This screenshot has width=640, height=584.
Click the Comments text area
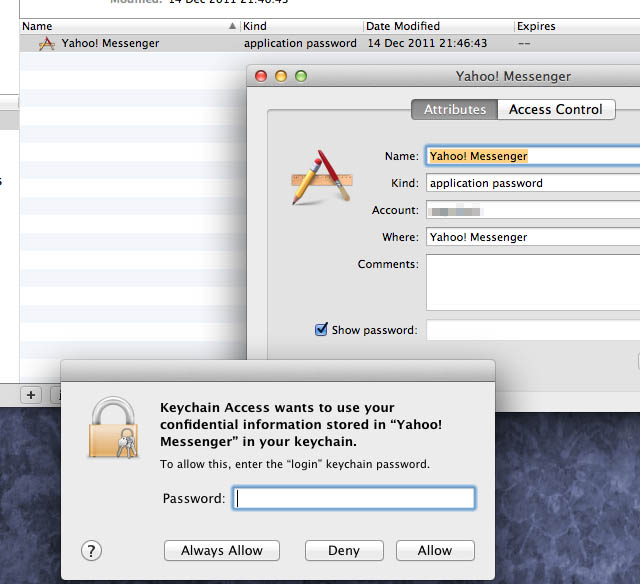point(533,282)
